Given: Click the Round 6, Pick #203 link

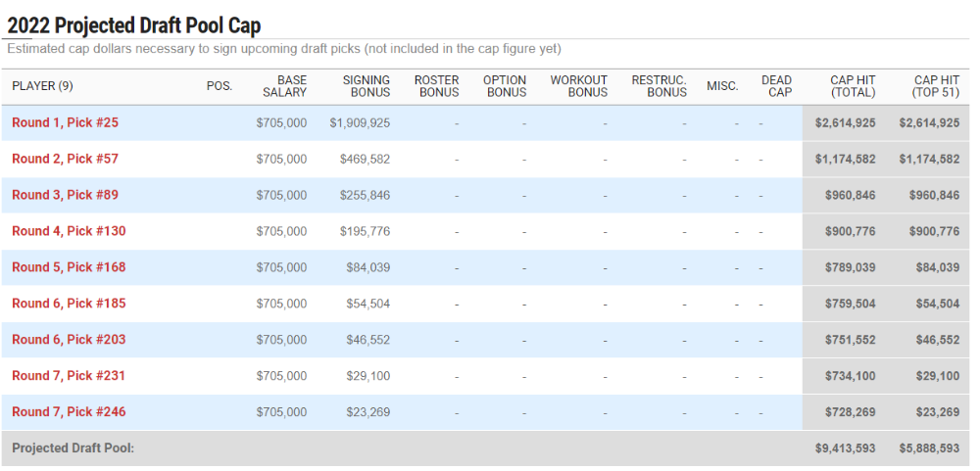Looking at the screenshot, I should 69,340.
